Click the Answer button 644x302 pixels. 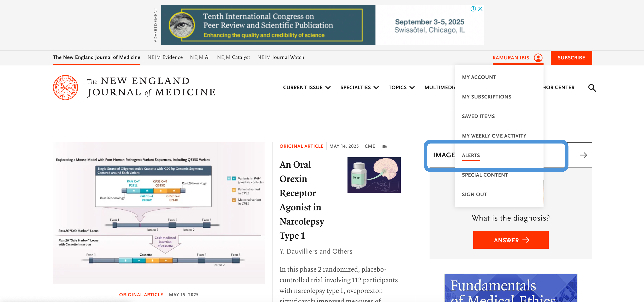click(511, 240)
